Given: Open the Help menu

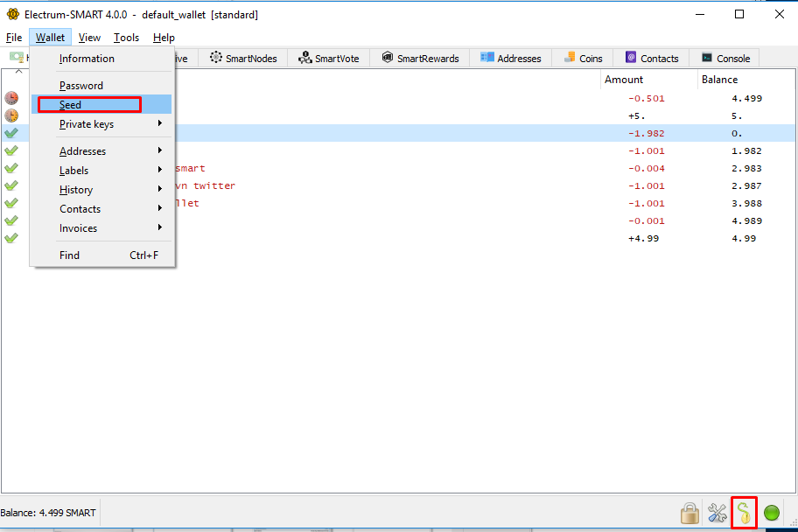Looking at the screenshot, I should point(164,37).
